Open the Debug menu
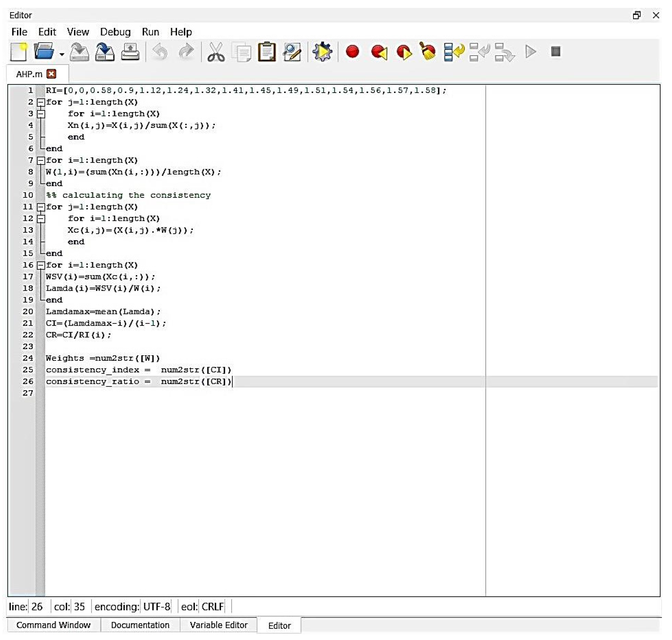The height and width of the screenshot is (640, 672). [115, 32]
